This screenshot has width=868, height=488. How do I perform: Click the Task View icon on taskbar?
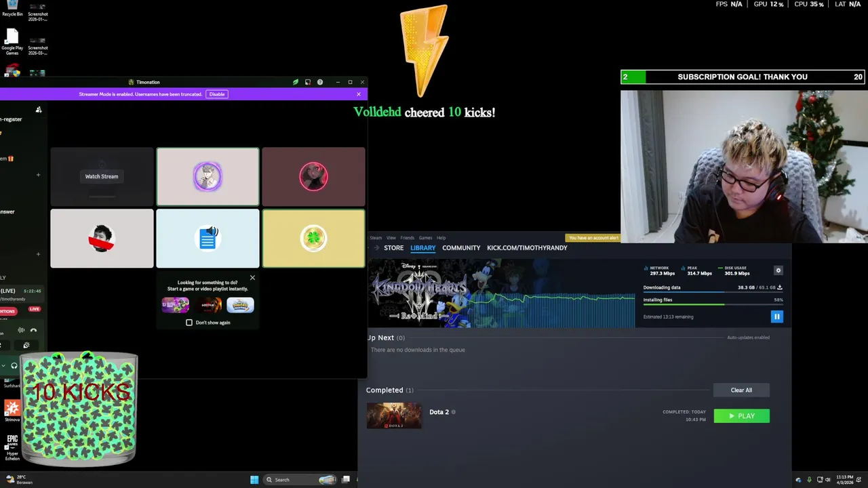[x=346, y=479]
